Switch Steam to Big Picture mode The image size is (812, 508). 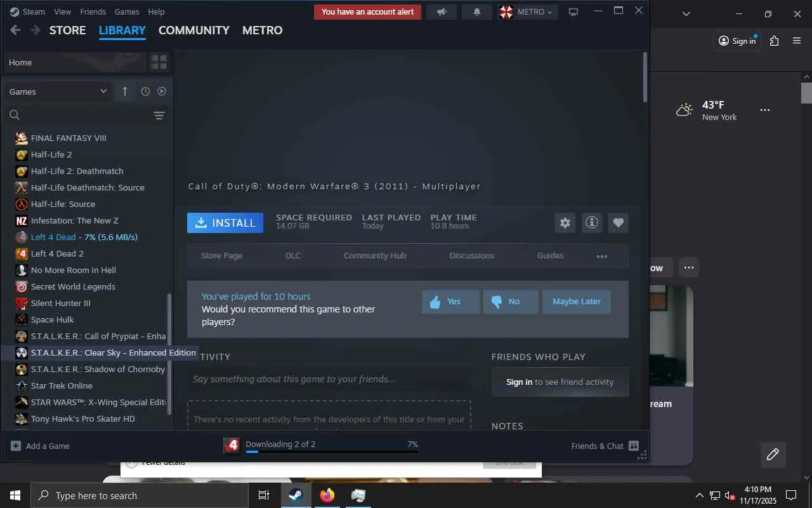pos(573,12)
